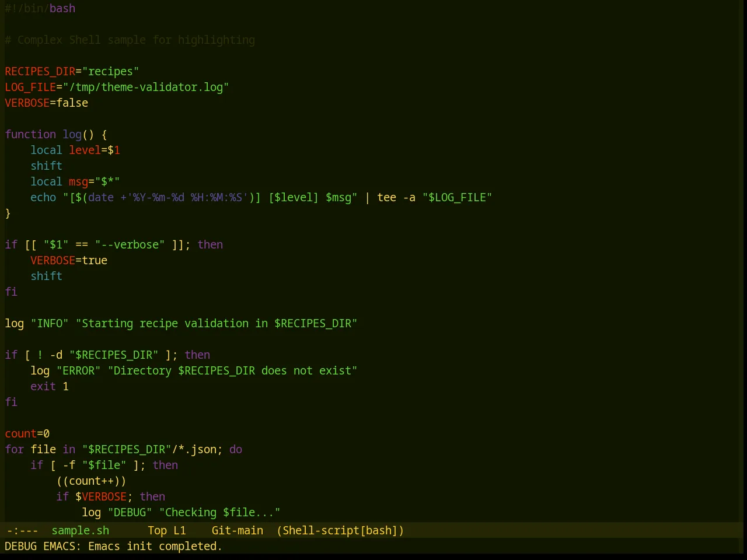Image resolution: width=747 pixels, height=560 pixels.
Task: Click the '-d' test flag
Action: (56, 355)
